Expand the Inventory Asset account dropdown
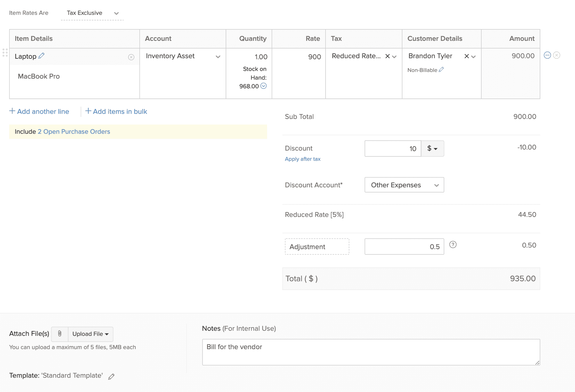This screenshot has height=392, width=575. coord(218,57)
